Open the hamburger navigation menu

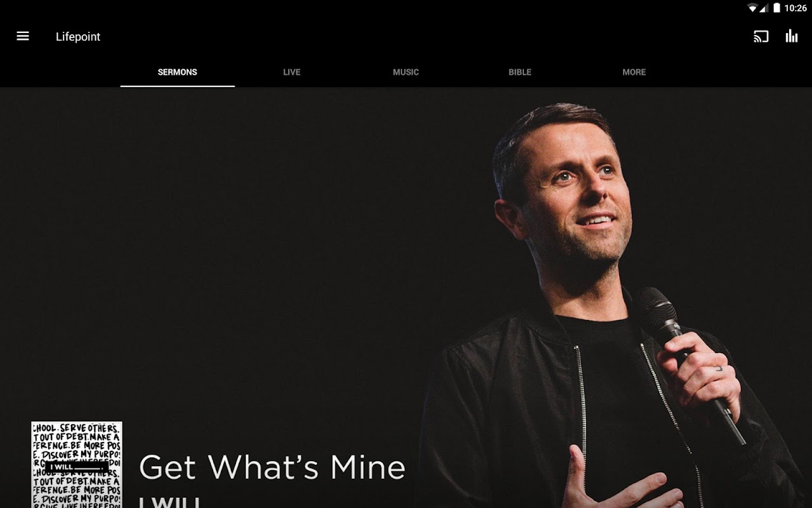[23, 36]
